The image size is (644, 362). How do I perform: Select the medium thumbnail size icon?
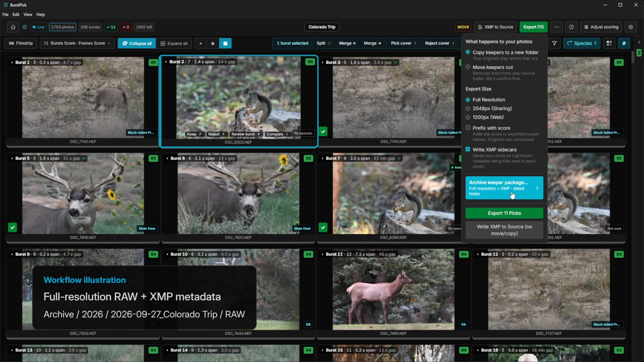pos(213,44)
